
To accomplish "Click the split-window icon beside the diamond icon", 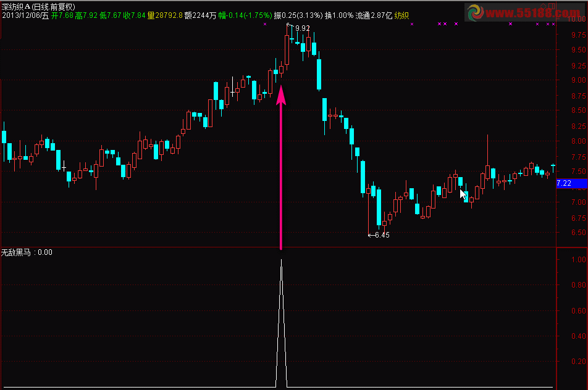I will coord(552,5).
